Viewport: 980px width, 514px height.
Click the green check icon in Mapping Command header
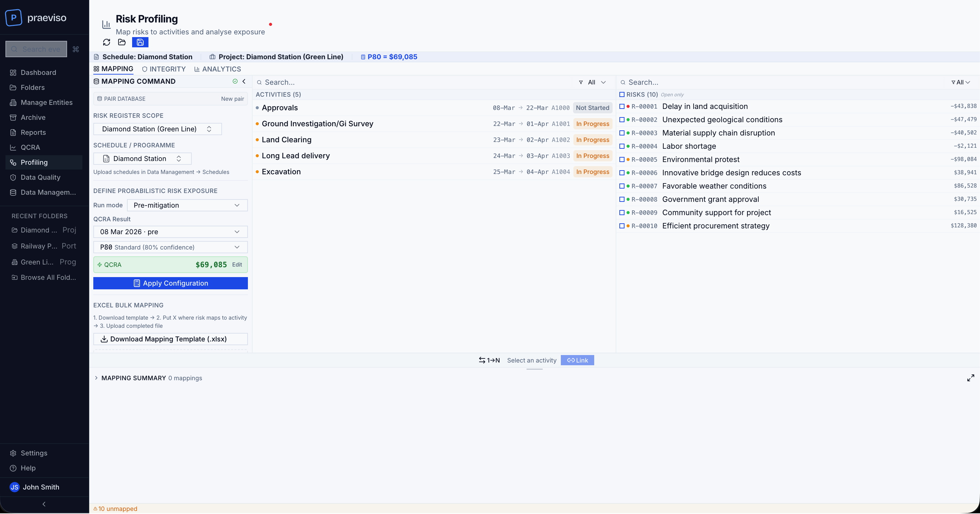tap(235, 81)
